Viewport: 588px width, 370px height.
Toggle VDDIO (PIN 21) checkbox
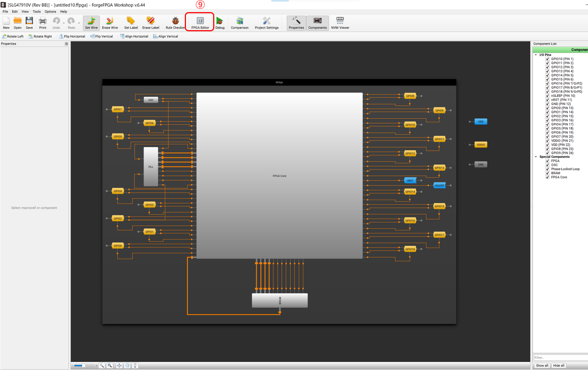(547, 140)
